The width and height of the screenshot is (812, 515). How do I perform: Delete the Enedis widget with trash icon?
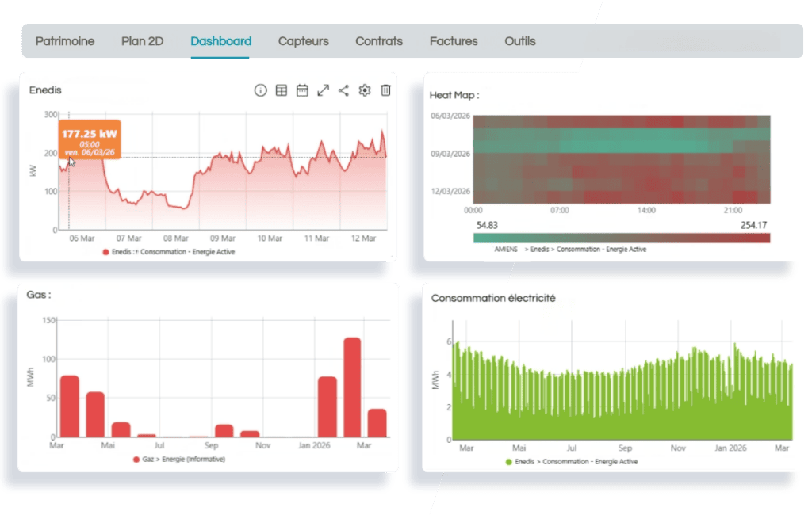point(385,90)
